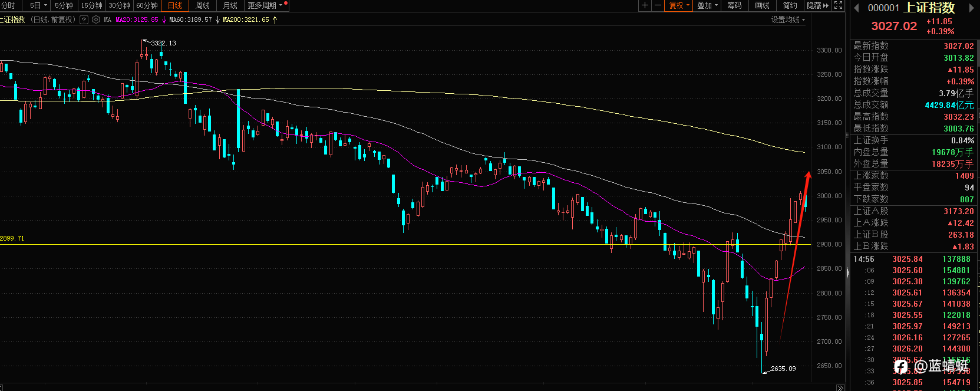Select the 5分钟 period tab
The width and height of the screenshot is (980, 391).
click(x=64, y=5)
